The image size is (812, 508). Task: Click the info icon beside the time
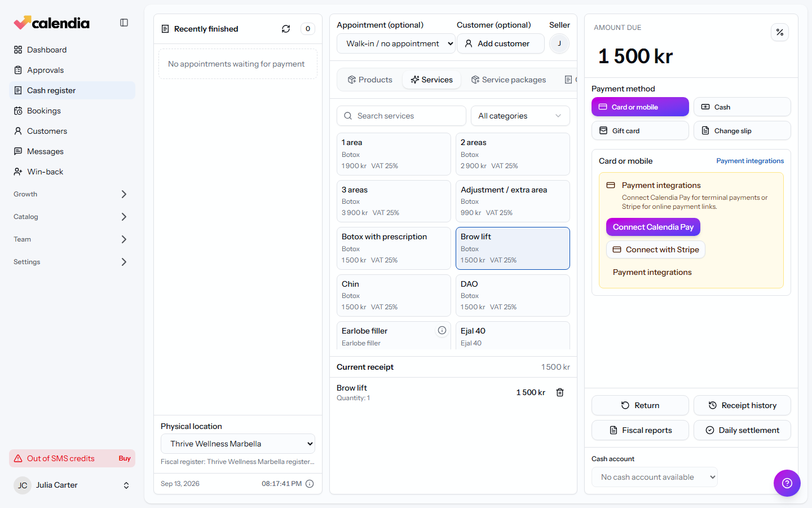(x=310, y=484)
